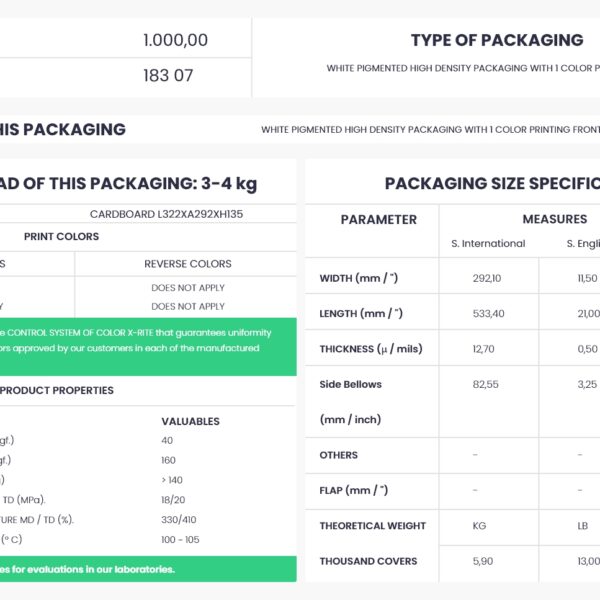This screenshot has width=600, height=600.
Task: Click the 183 07 value cell
Action: click(x=168, y=75)
